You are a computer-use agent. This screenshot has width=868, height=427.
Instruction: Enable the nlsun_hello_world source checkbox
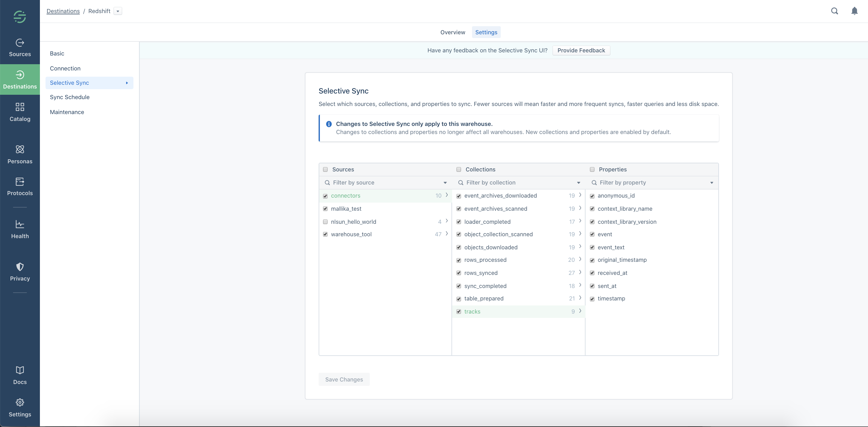325,222
